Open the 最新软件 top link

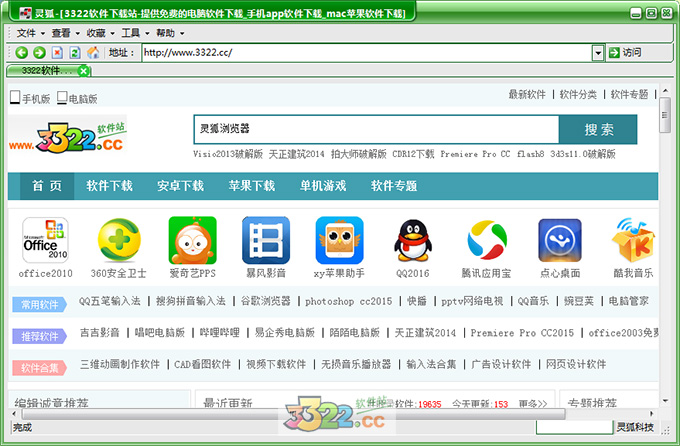tap(527, 94)
